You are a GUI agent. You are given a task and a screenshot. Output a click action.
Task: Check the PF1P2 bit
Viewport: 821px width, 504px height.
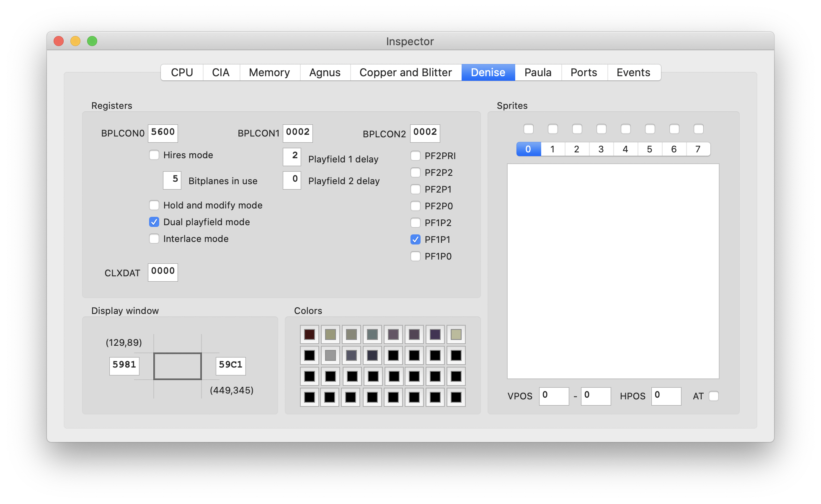pyautogui.click(x=416, y=223)
